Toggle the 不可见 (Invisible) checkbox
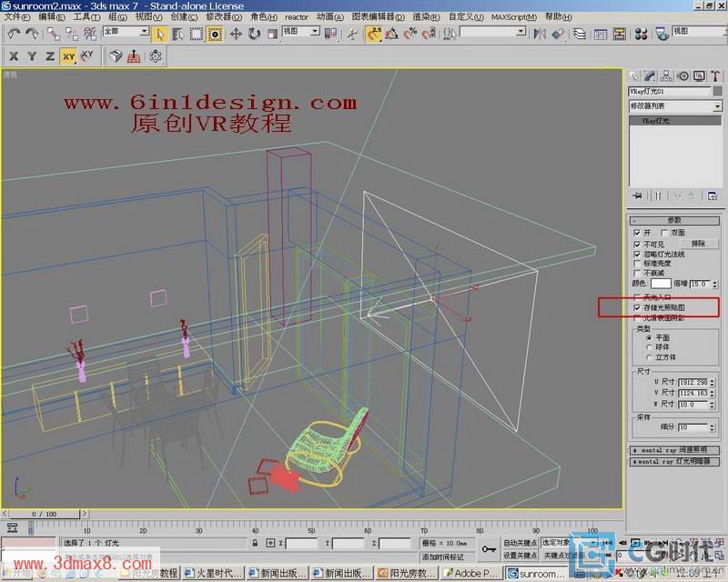 (637, 244)
